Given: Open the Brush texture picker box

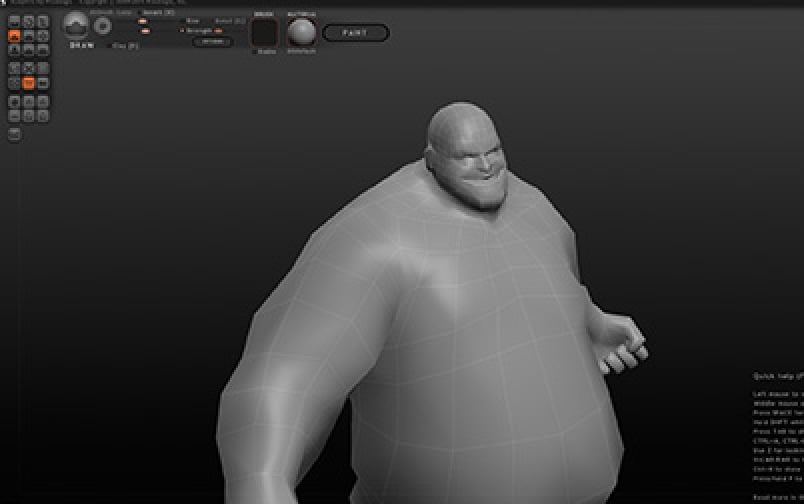Looking at the screenshot, I should point(265,32).
